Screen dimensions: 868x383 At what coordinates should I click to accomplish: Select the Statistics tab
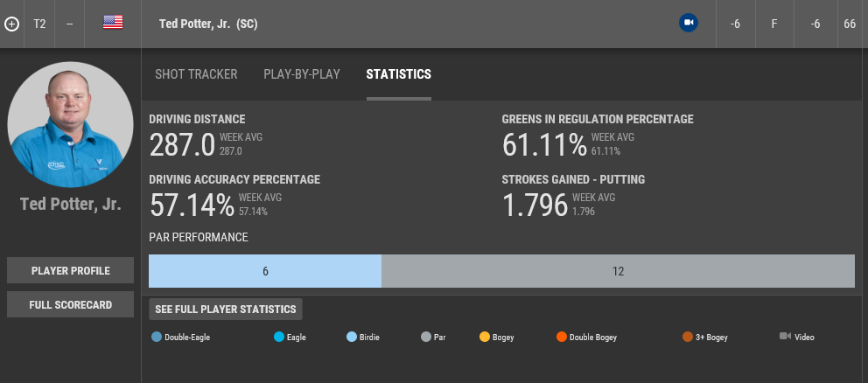(x=398, y=74)
